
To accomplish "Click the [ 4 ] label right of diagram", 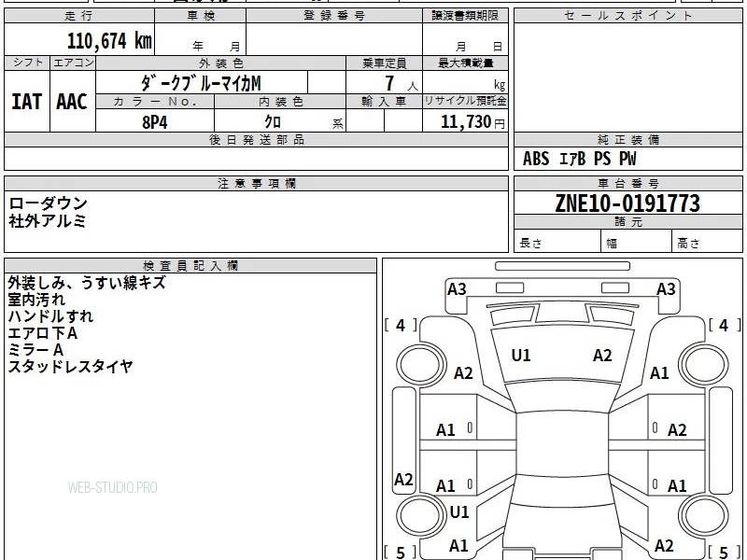I will (x=725, y=325).
